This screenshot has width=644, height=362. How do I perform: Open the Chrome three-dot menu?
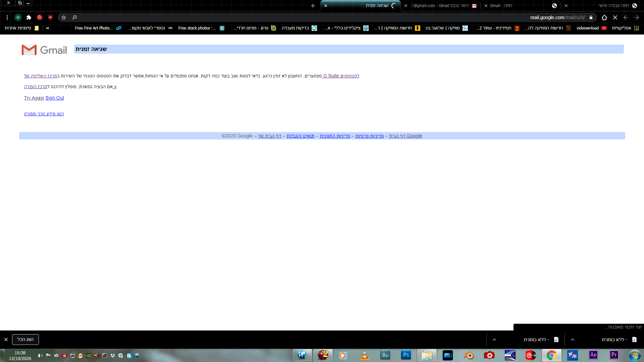[x=7, y=17]
